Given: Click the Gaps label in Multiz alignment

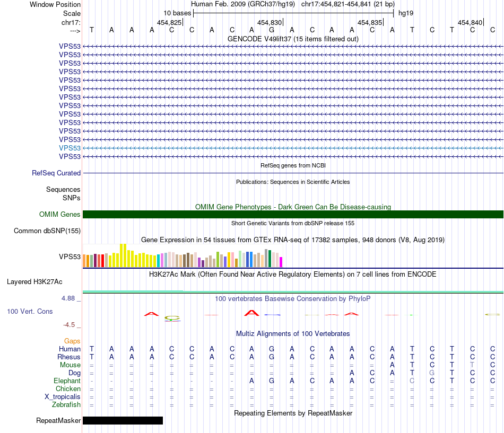Looking at the screenshot, I should [x=72, y=341].
